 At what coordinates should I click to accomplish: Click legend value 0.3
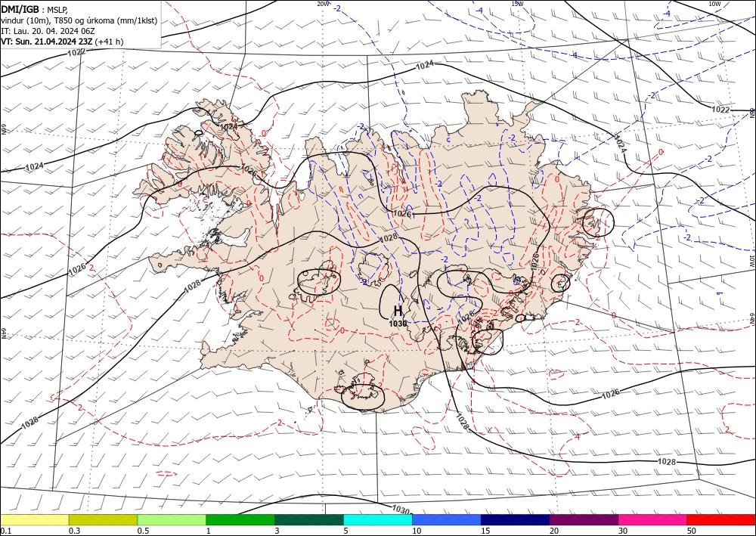[74, 531]
